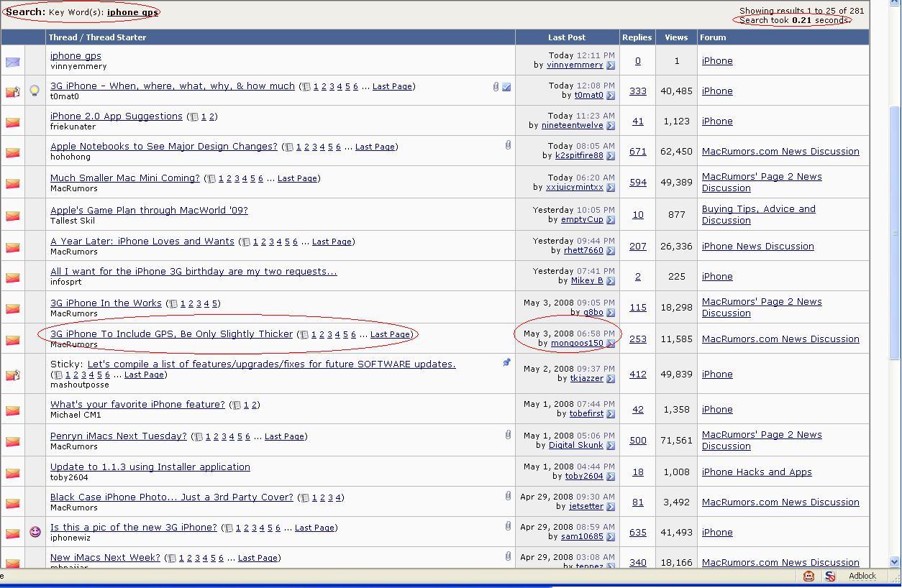This screenshot has width=902, height=588.
Task: Click the blue envelope icon for iphone gps thread
Action: coord(13,63)
